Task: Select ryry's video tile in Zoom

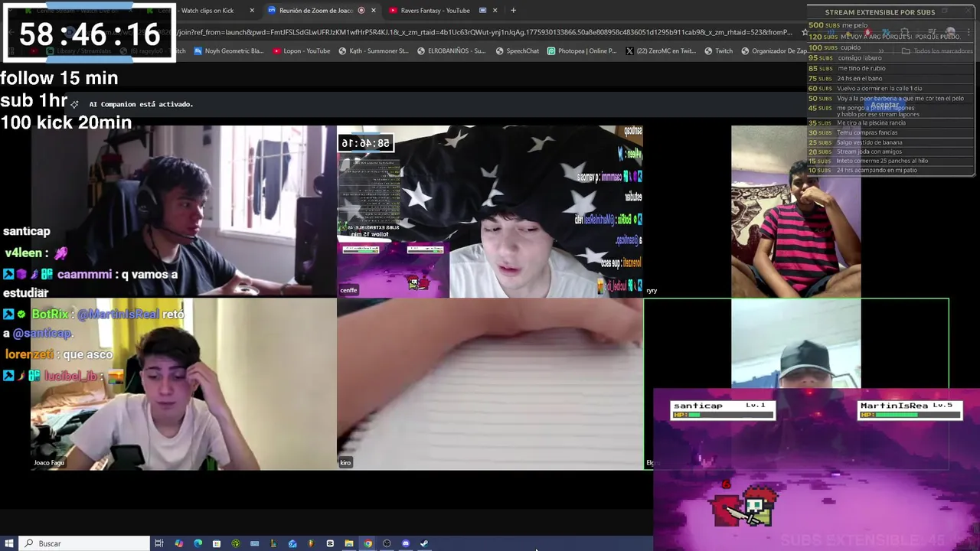Action: coord(796,211)
